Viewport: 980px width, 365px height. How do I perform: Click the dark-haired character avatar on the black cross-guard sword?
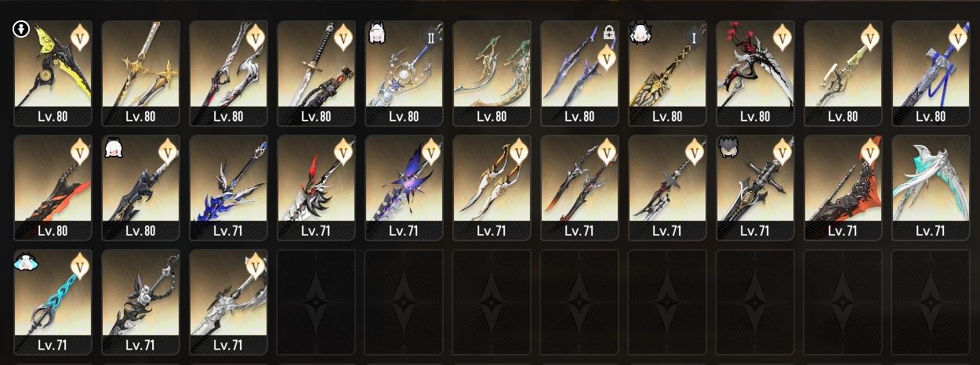pos(727,146)
